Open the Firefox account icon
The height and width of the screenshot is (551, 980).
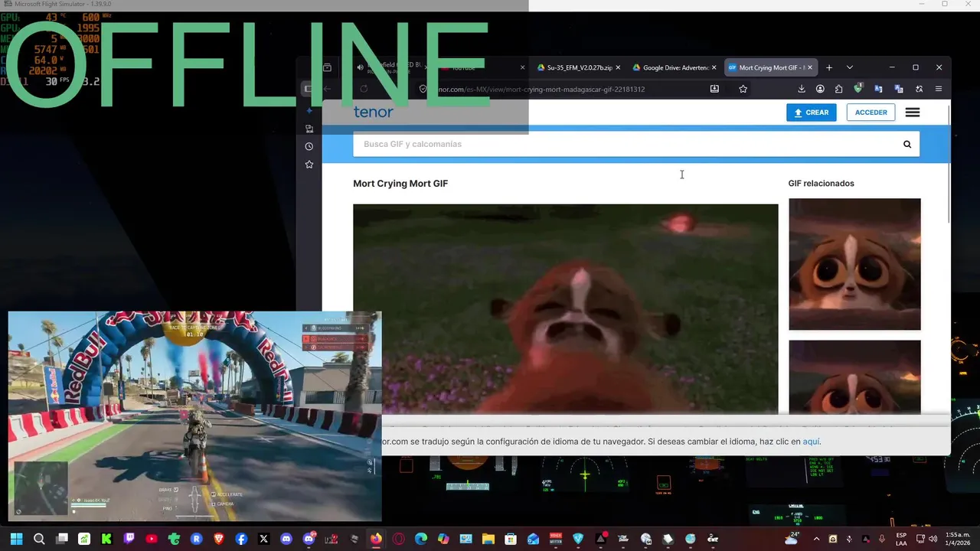(x=820, y=89)
